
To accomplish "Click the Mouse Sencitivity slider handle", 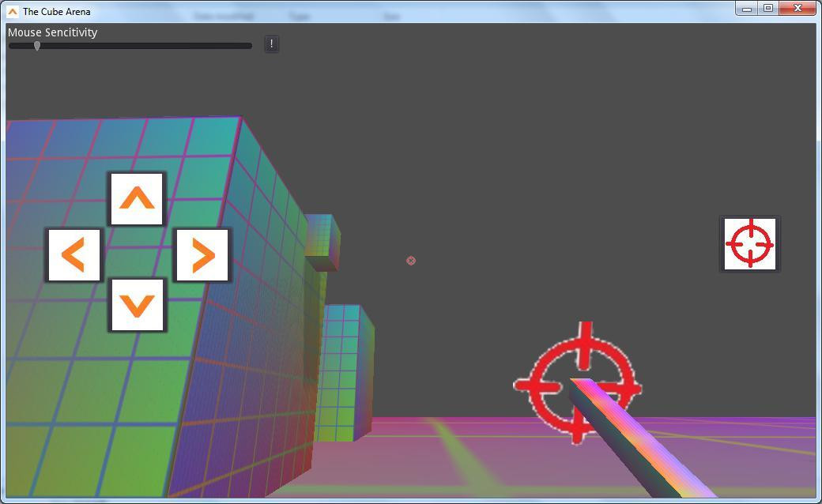I will pos(37,46).
